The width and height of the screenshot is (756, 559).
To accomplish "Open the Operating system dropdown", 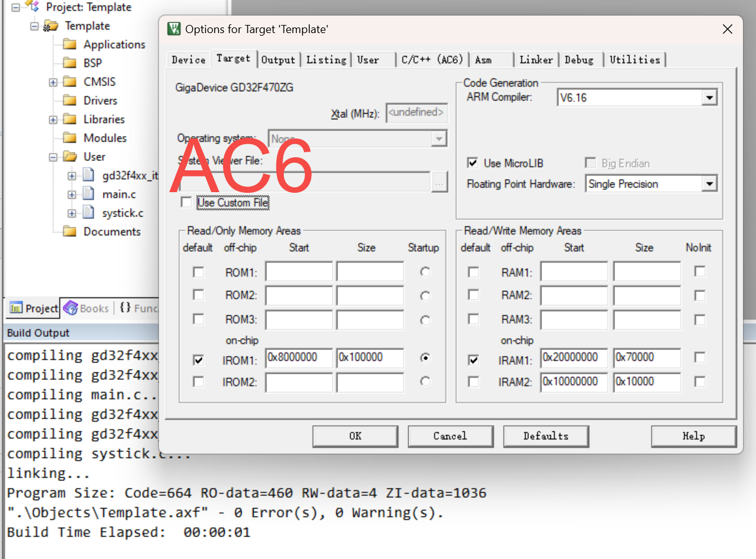I will coord(439,139).
